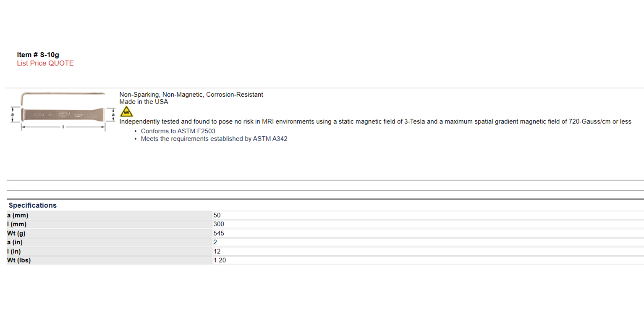Click the MRI independently tested statement
Viewport: 644px width, 312px height.
click(375, 122)
